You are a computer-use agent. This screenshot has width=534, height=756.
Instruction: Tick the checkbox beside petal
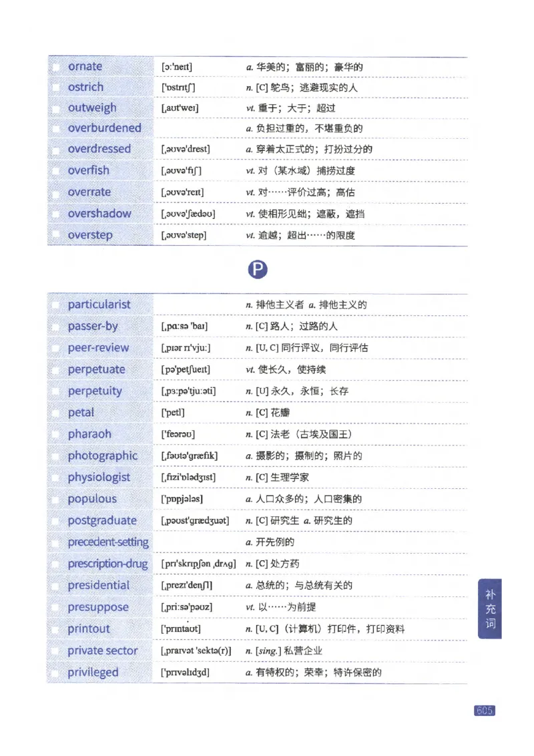point(56,412)
